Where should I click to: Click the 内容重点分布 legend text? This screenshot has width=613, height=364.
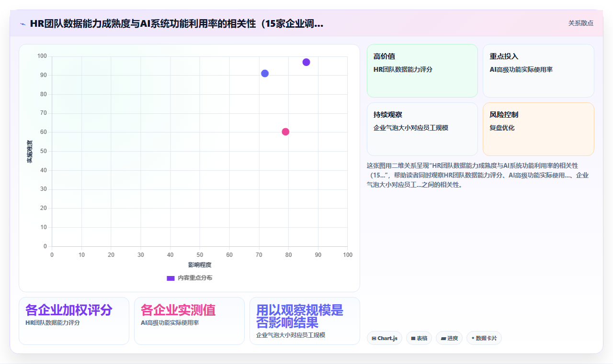point(195,278)
